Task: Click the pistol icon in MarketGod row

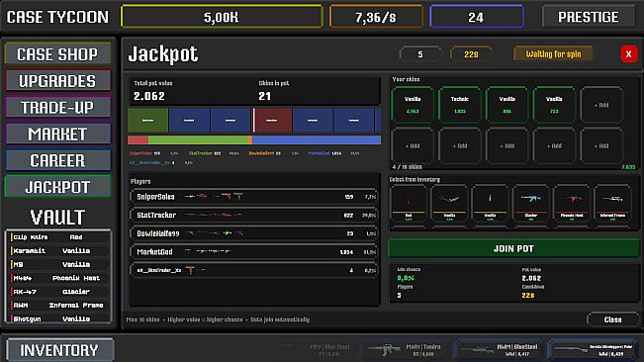Action: 188,251
